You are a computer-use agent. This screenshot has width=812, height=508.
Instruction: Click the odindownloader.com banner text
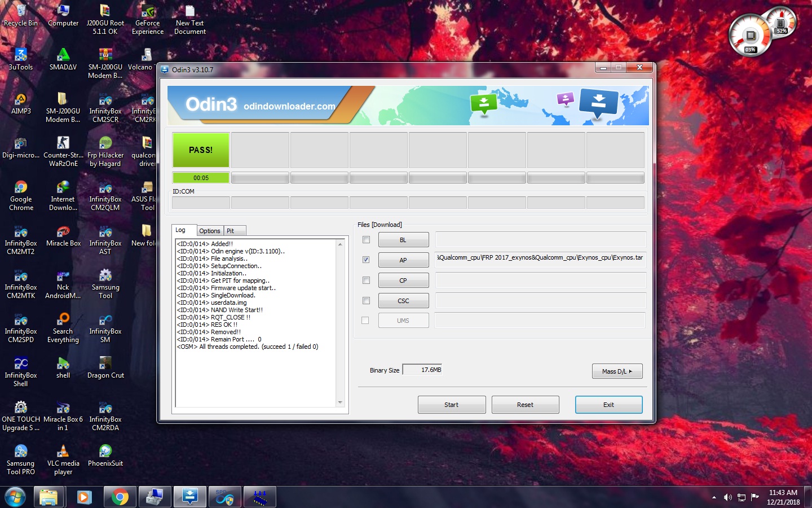289,106
